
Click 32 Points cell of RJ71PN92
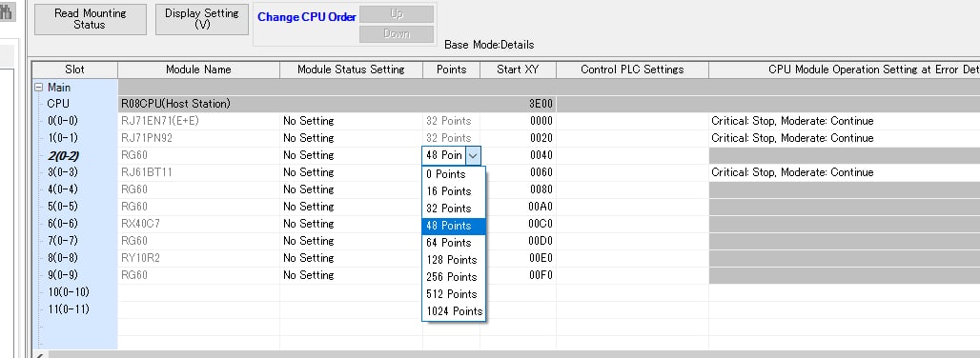coord(451,138)
